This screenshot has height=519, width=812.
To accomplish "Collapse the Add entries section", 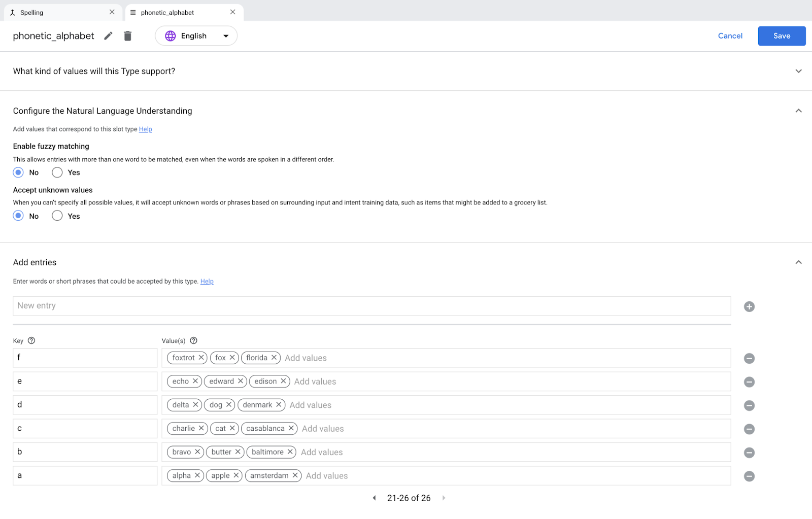I will coord(798,262).
